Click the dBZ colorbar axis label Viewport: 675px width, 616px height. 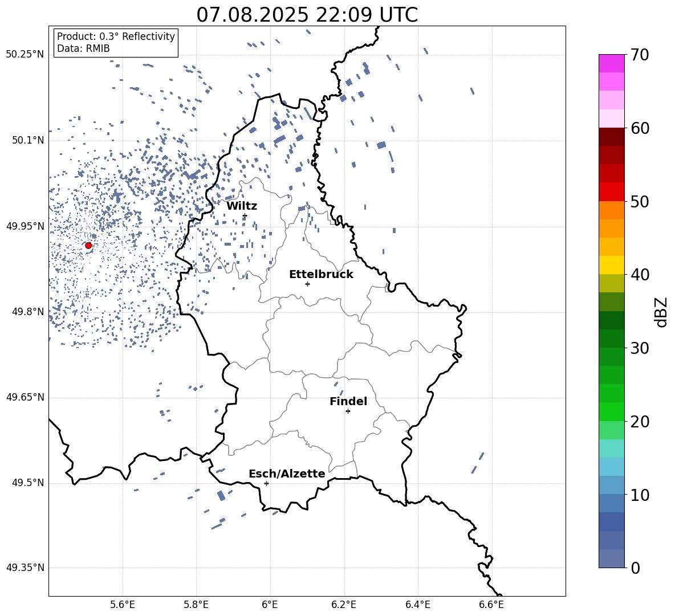(x=662, y=312)
